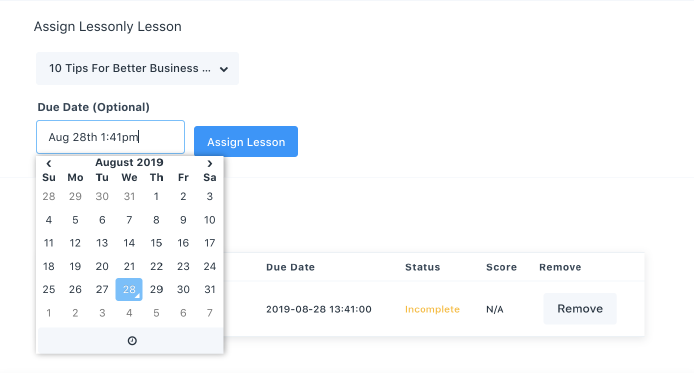The width and height of the screenshot is (694, 373).
Task: Select August 1 in the calendar
Action: click(x=156, y=196)
